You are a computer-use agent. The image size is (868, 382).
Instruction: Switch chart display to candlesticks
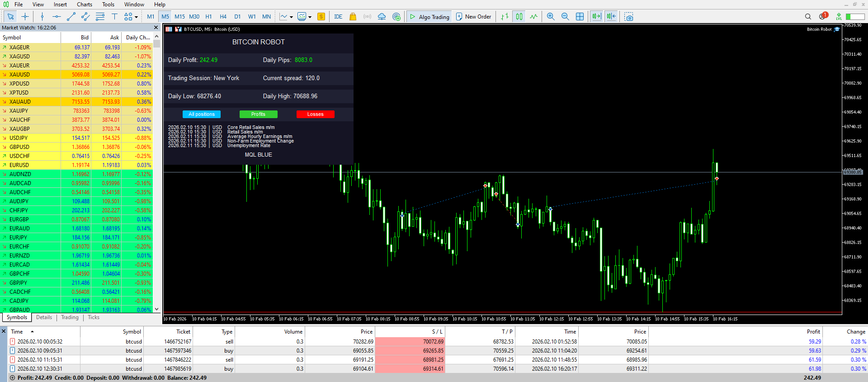[x=519, y=17]
